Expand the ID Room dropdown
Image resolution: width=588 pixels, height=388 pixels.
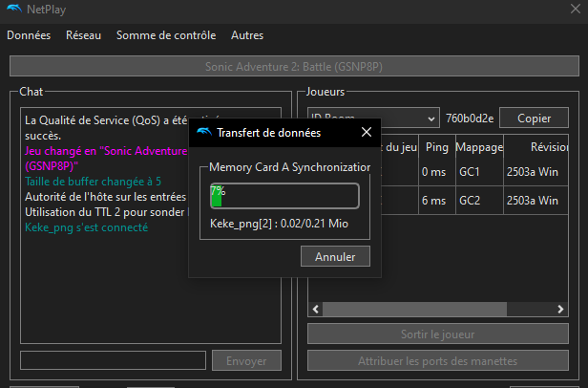431,119
